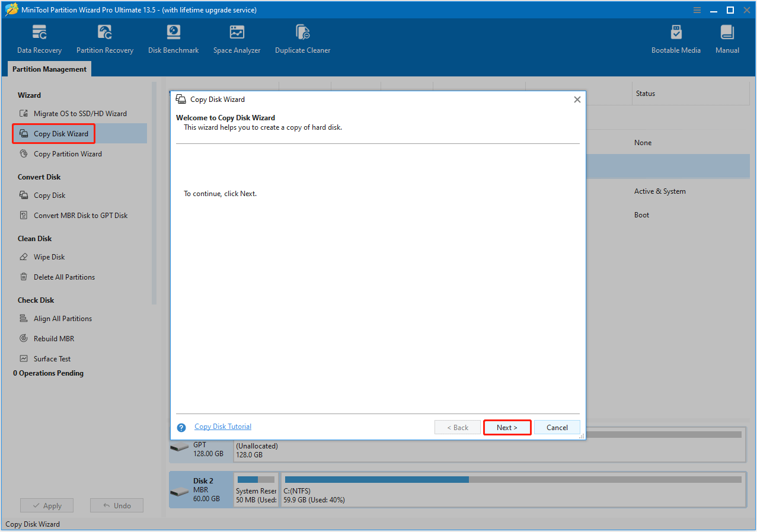The width and height of the screenshot is (757, 532).
Task: Launch Disk Benchmark
Action: pos(173,39)
